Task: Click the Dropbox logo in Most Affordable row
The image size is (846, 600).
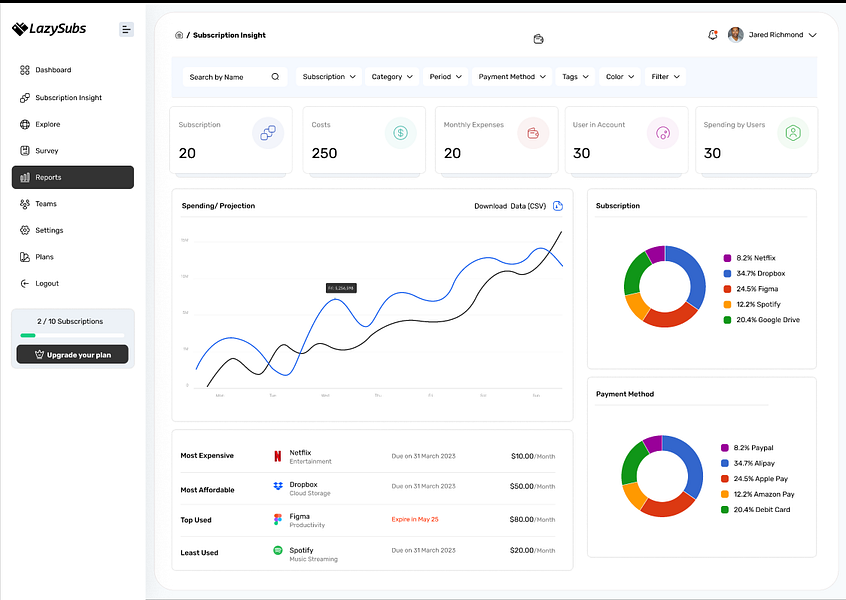Action: pos(278,486)
